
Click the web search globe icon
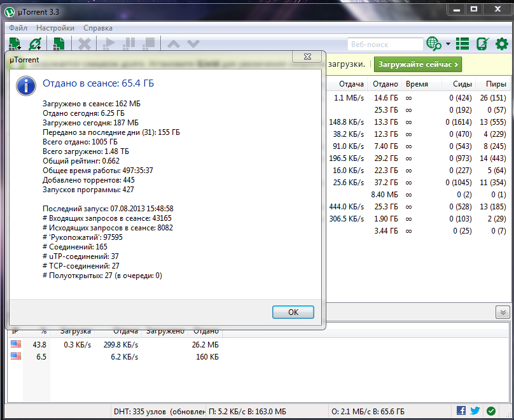[434, 44]
